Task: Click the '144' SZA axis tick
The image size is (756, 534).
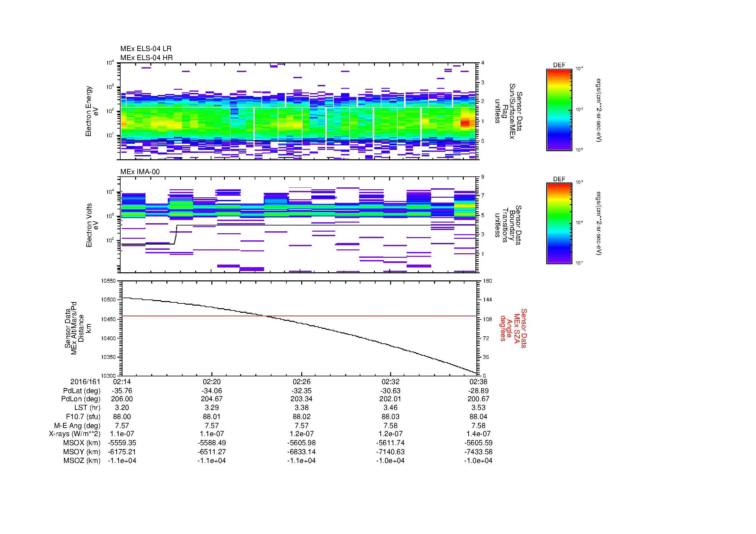Action: pos(487,300)
